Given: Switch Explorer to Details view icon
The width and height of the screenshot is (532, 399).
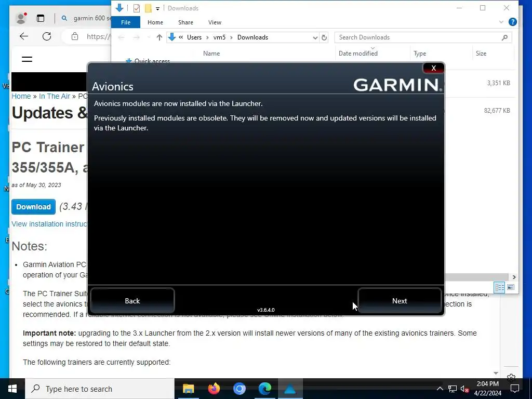Looking at the screenshot, I should 499,287.
